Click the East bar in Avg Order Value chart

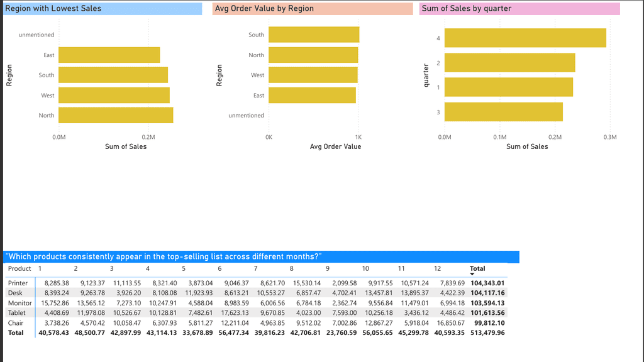312,96
